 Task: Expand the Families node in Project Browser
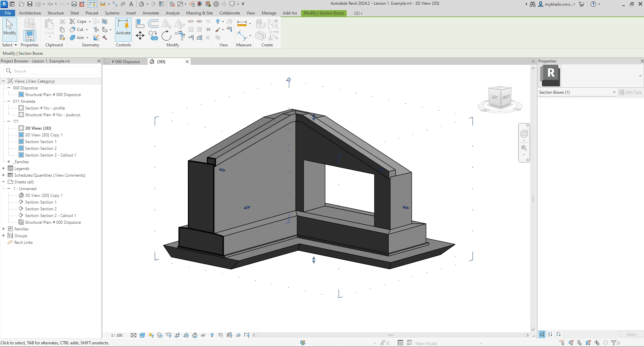coord(3,229)
